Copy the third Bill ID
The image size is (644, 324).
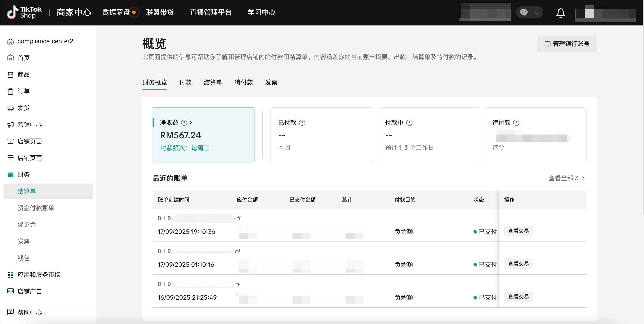pyautogui.click(x=238, y=284)
